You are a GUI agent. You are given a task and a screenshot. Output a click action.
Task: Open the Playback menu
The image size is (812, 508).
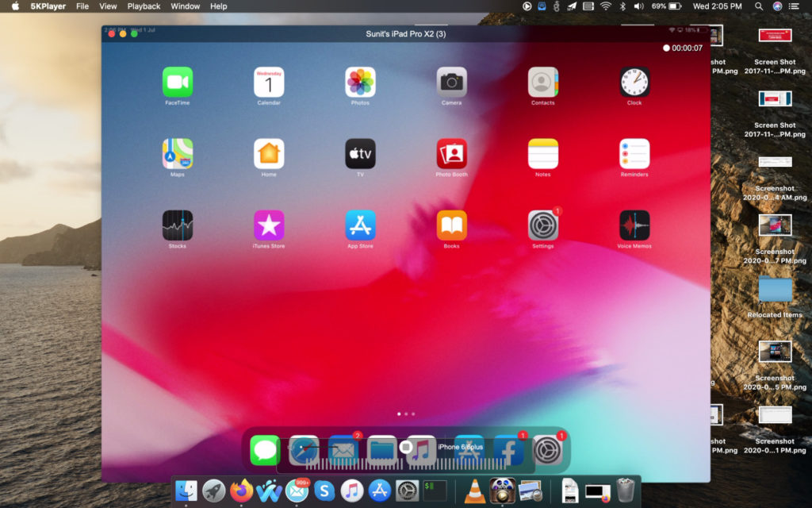[x=144, y=6]
